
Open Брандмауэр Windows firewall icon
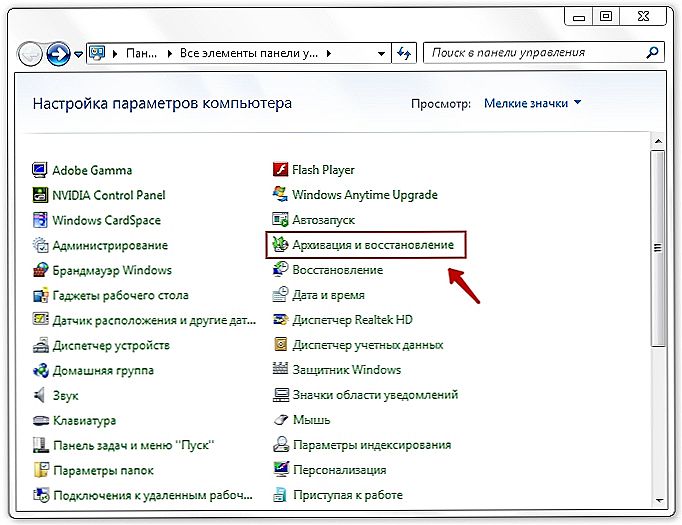point(40,270)
